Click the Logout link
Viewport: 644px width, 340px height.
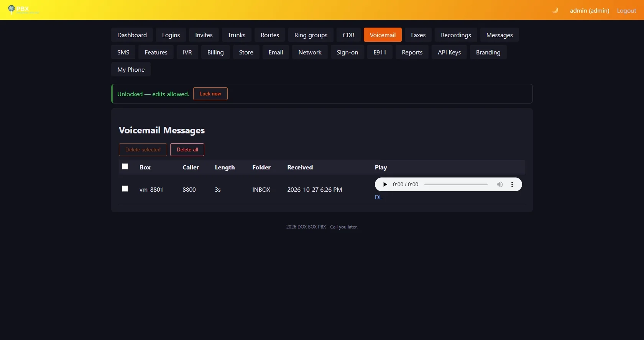(626, 10)
